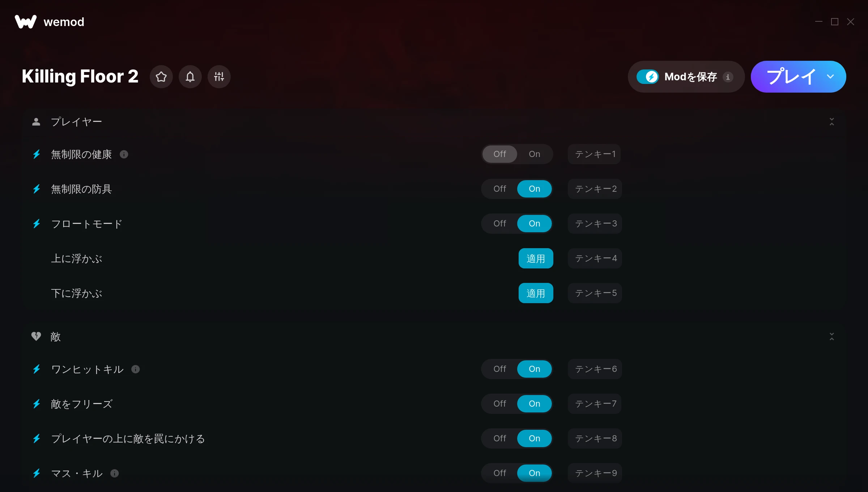
Task: Turn Off 敵をフリーズ
Action: point(500,404)
